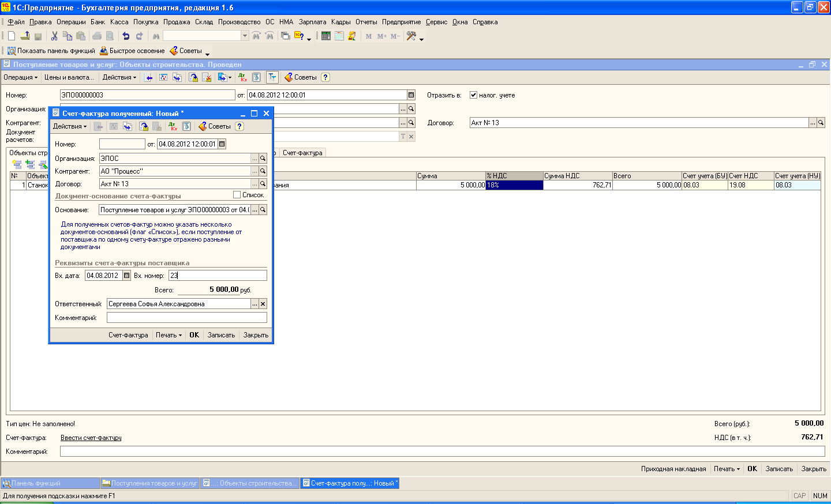Screen dimensions: 831x504
Task: Click the 762,71 Сумма НДС cell
Action: click(x=578, y=185)
